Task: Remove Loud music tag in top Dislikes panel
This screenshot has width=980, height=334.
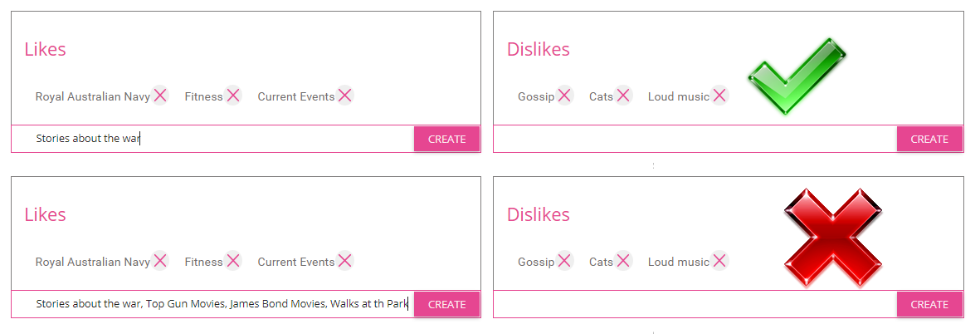Action: [719, 95]
